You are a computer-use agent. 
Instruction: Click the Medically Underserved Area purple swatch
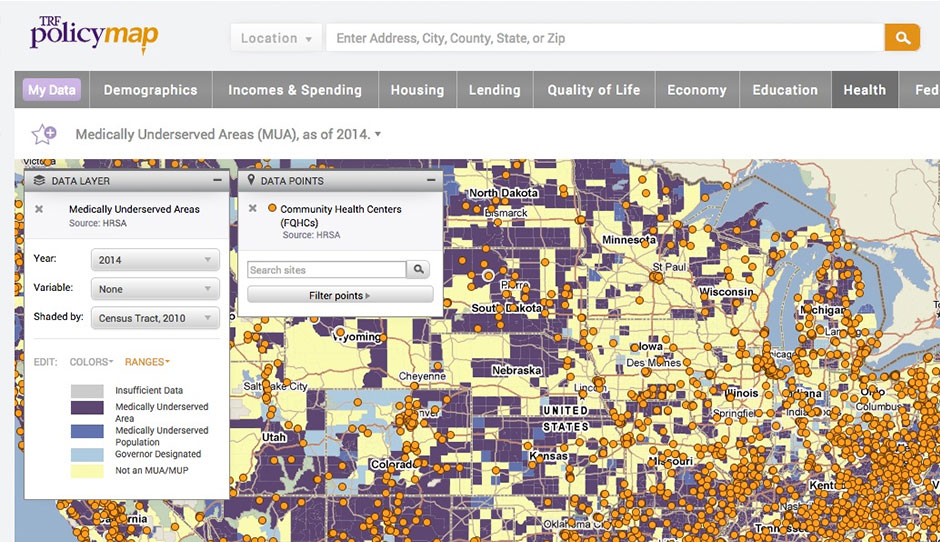click(x=87, y=408)
